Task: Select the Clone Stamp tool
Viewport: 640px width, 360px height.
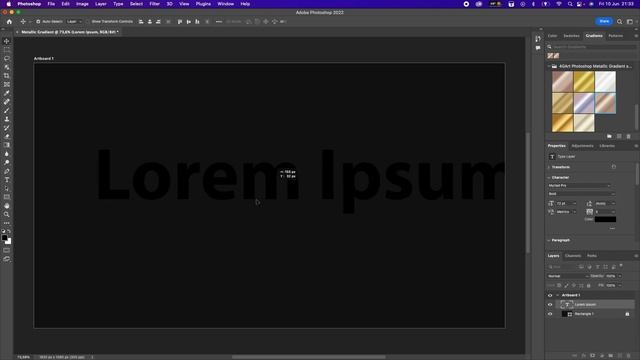Action: tap(7, 119)
